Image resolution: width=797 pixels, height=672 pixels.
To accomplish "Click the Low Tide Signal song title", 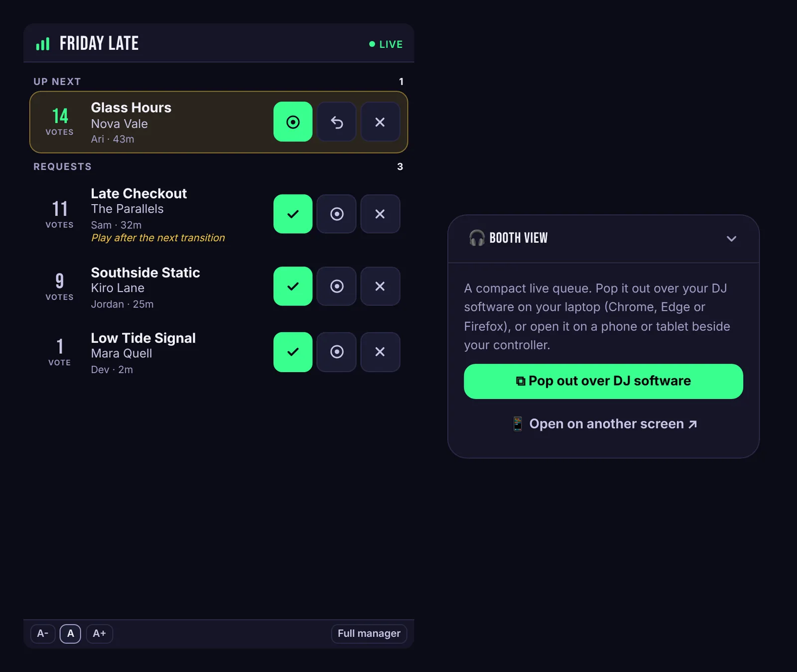I will click(143, 338).
